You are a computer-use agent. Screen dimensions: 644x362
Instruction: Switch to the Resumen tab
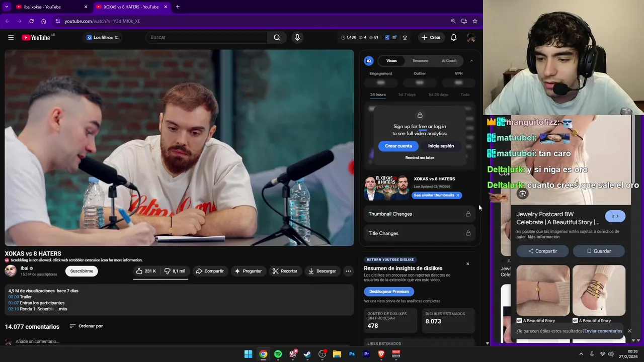click(x=420, y=61)
